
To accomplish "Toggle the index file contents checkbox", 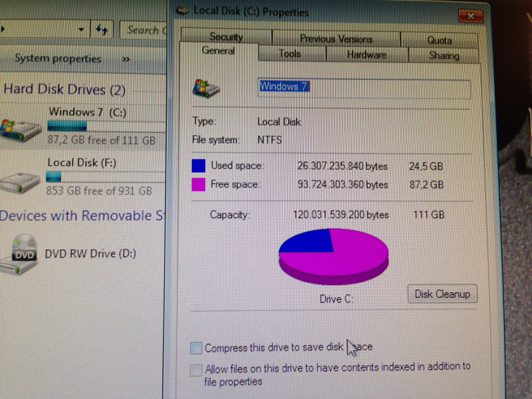I will (x=196, y=370).
